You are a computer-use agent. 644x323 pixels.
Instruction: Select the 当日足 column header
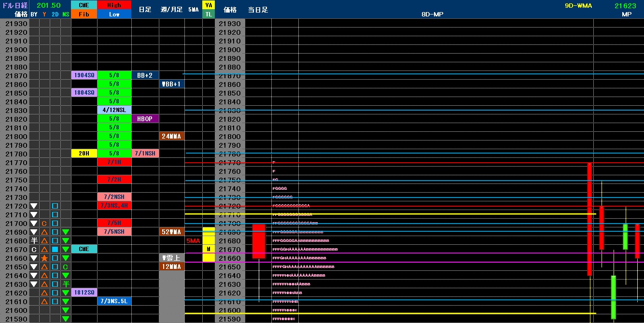point(258,10)
